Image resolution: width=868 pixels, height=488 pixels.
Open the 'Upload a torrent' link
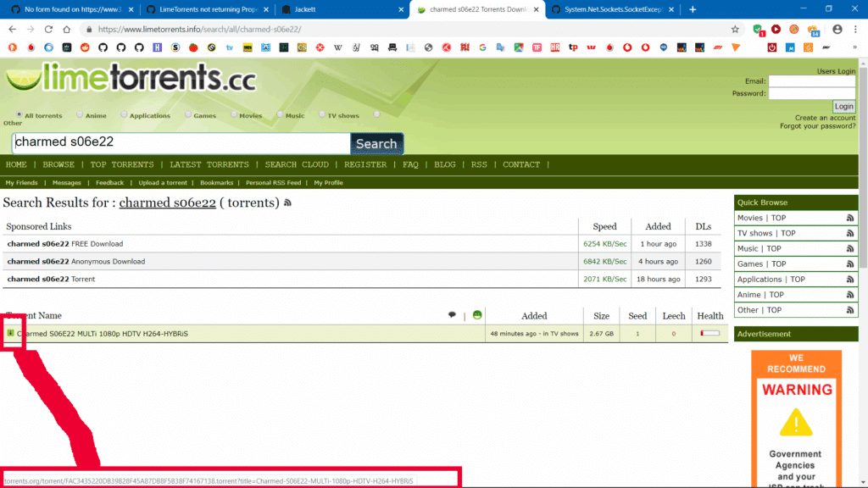tap(163, 183)
